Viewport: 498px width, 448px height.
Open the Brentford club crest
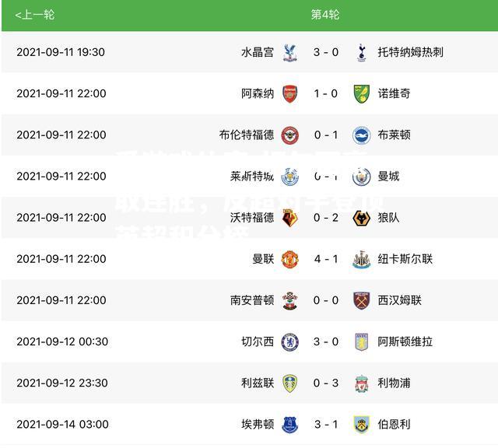coord(290,135)
